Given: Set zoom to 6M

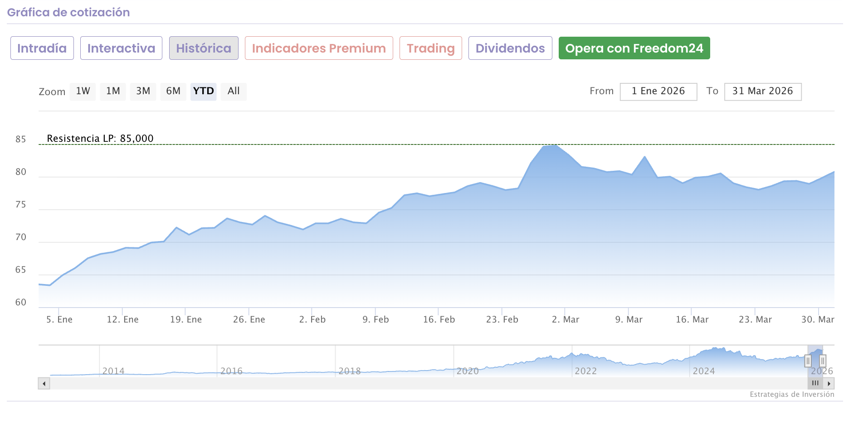Looking at the screenshot, I should (x=173, y=91).
